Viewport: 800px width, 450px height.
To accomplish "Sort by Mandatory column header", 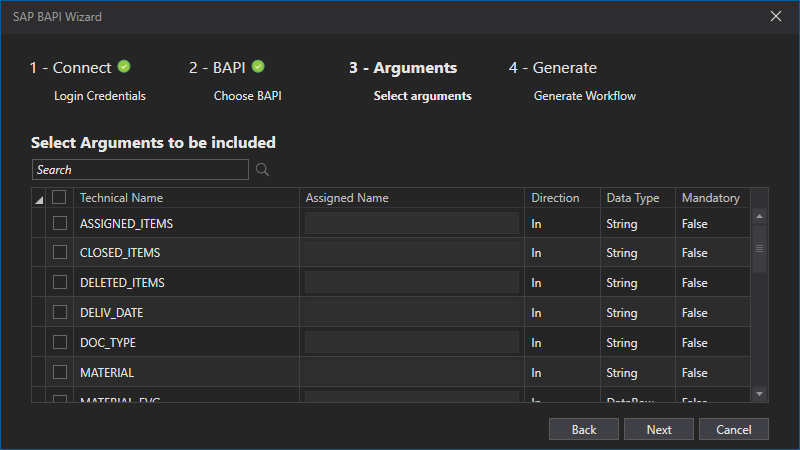I will [x=713, y=197].
